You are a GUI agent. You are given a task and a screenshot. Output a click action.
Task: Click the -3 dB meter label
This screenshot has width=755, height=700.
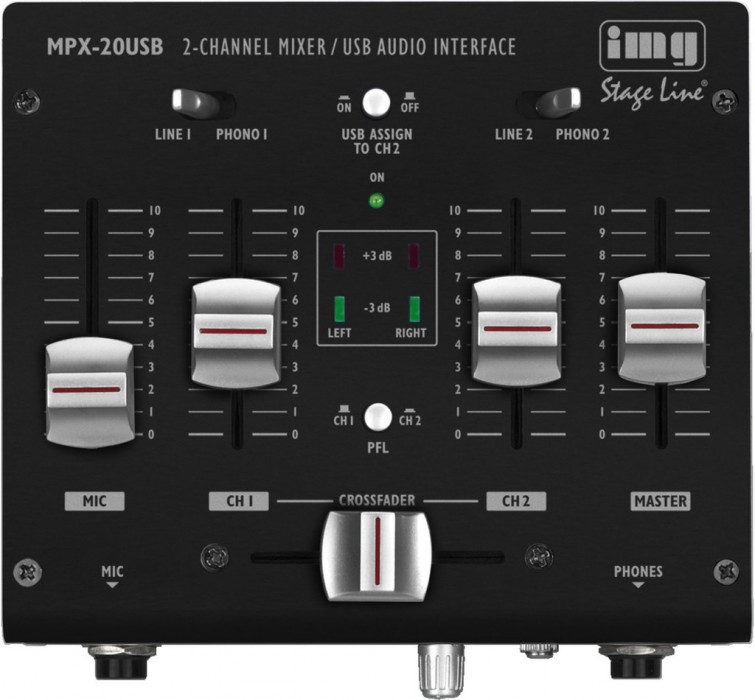(377, 308)
